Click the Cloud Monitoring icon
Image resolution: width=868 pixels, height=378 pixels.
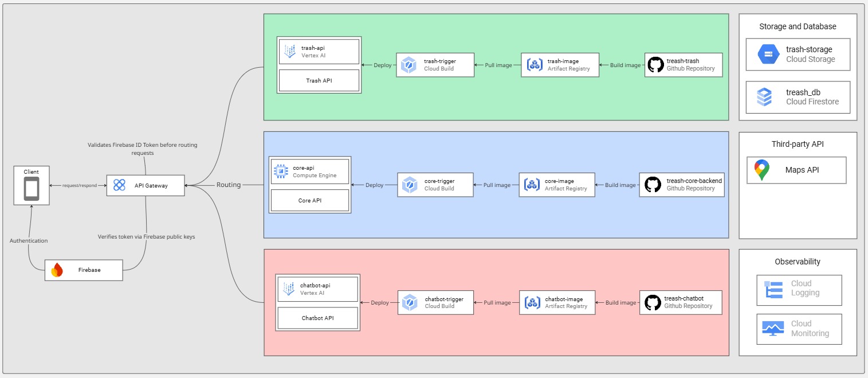tap(773, 329)
